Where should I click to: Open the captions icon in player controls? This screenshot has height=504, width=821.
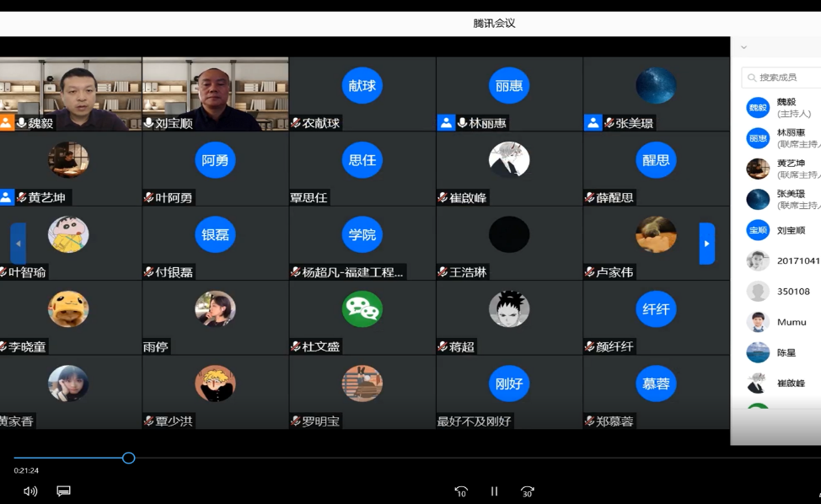[x=63, y=491]
